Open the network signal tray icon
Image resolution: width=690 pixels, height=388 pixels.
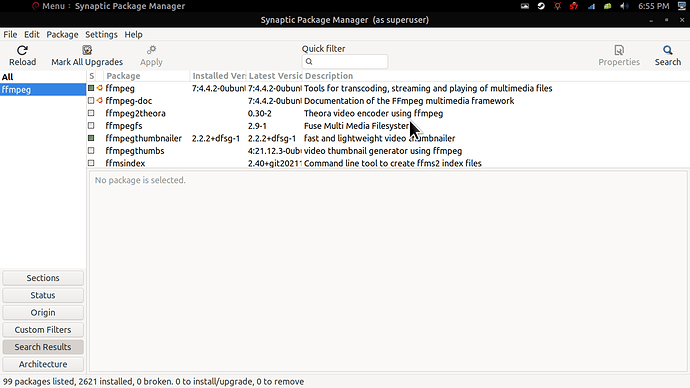click(591, 6)
